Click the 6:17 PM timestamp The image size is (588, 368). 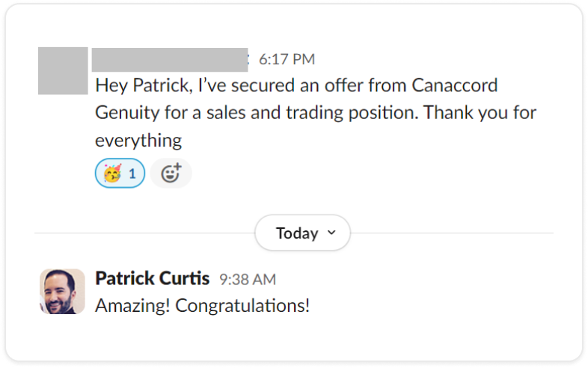[287, 58]
